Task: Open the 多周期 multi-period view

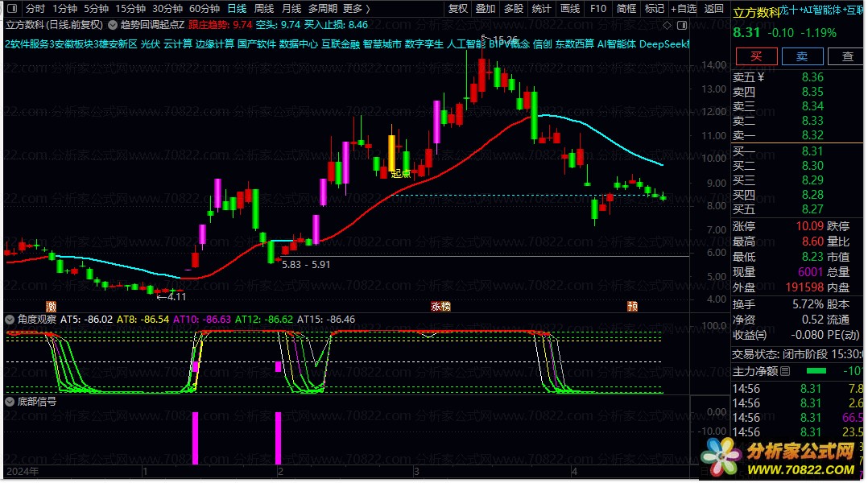Action: point(323,8)
